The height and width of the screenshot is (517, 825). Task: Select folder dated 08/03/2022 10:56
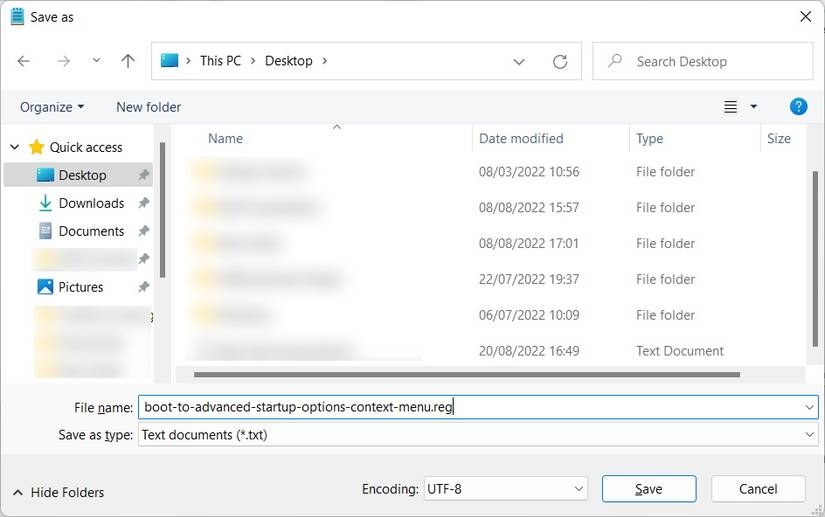tap(489, 172)
